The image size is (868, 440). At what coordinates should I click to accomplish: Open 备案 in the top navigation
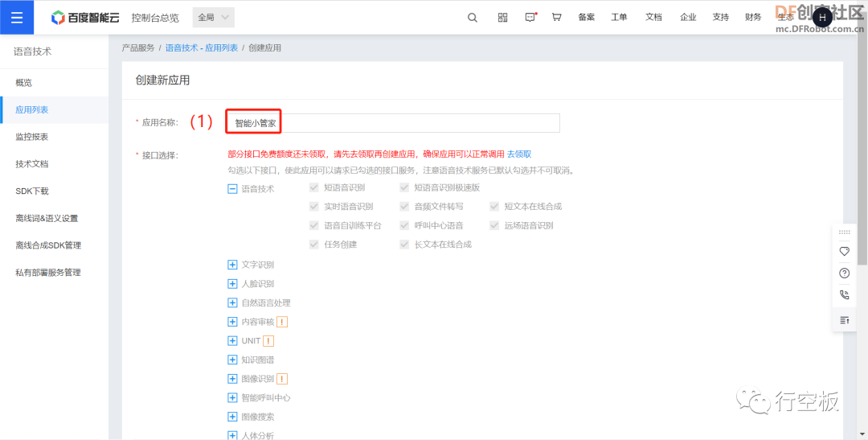pyautogui.click(x=586, y=17)
